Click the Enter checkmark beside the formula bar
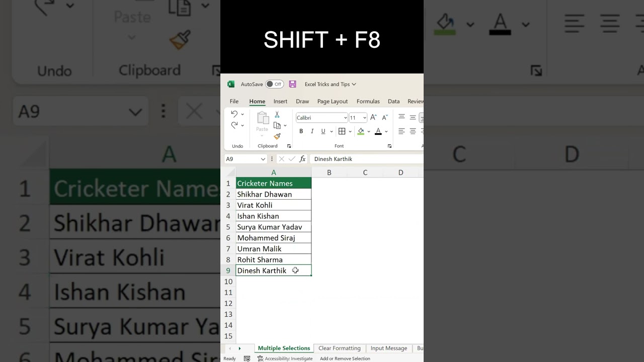The height and width of the screenshot is (362, 644). (292, 159)
